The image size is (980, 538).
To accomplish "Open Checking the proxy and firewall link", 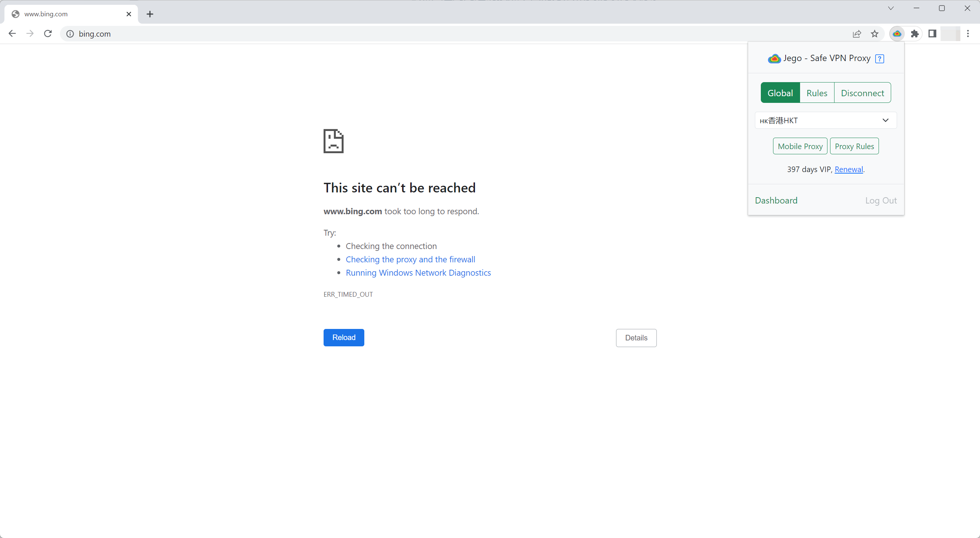I will (411, 259).
